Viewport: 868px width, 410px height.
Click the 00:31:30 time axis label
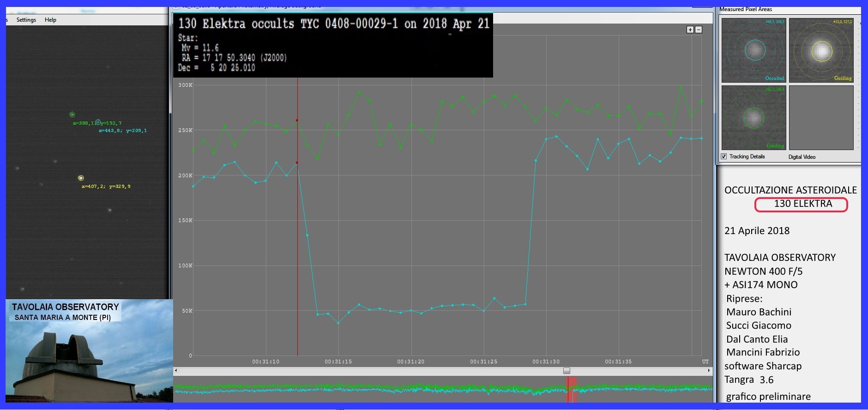point(546,362)
